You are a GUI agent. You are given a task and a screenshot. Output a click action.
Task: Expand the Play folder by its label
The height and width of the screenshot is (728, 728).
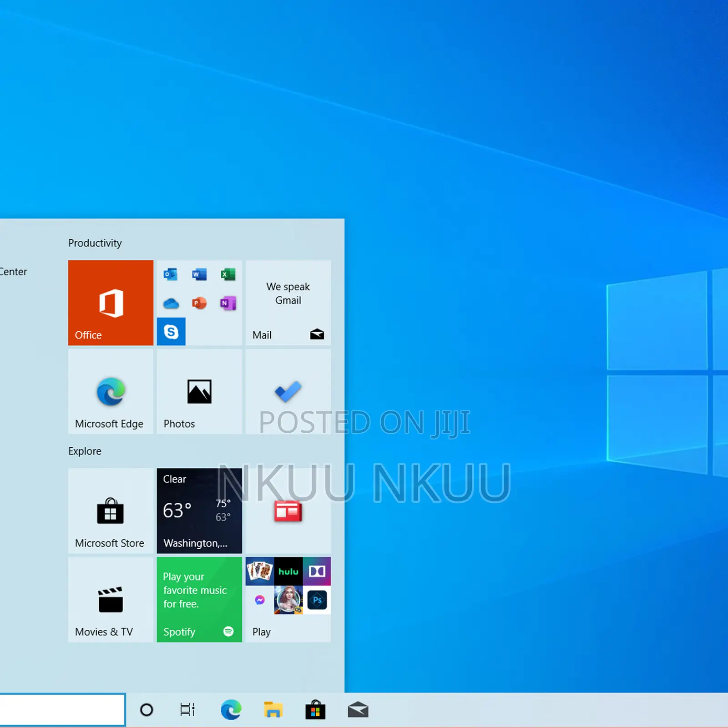[262, 632]
